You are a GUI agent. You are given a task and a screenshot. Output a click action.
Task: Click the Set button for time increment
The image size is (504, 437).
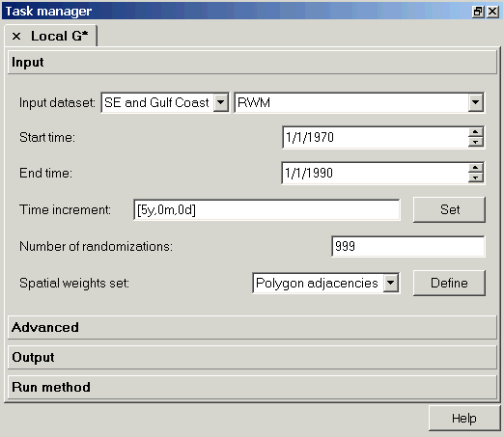point(449,209)
